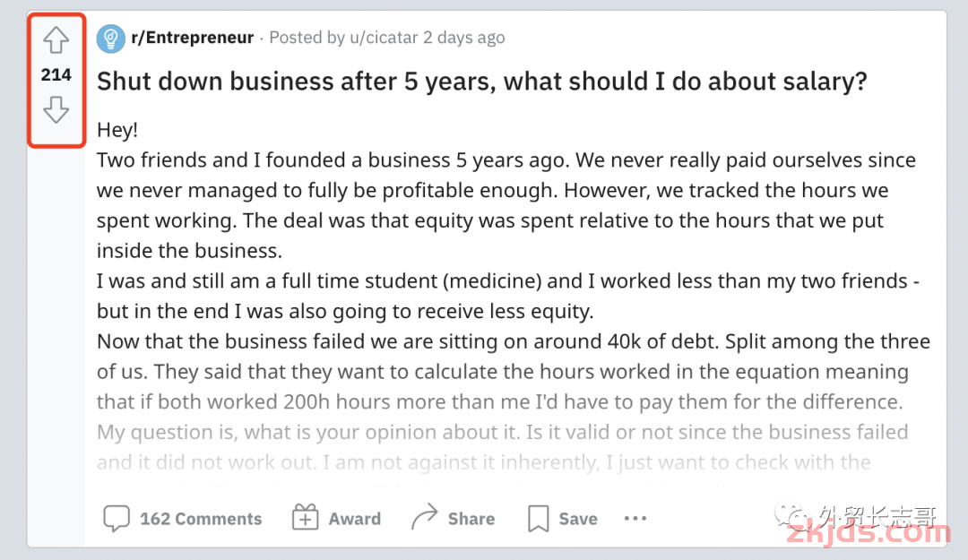The width and height of the screenshot is (968, 560).
Task: Click the 214 vote score
Action: (x=56, y=74)
